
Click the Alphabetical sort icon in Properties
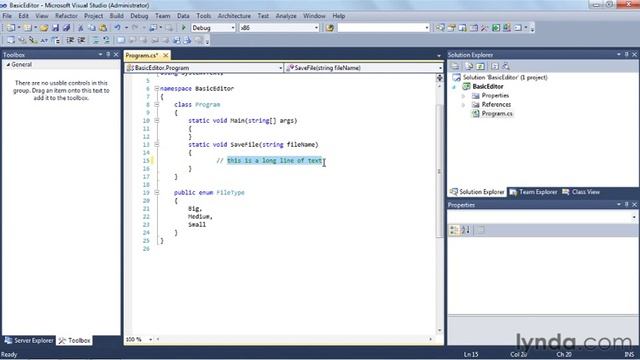click(x=466, y=230)
